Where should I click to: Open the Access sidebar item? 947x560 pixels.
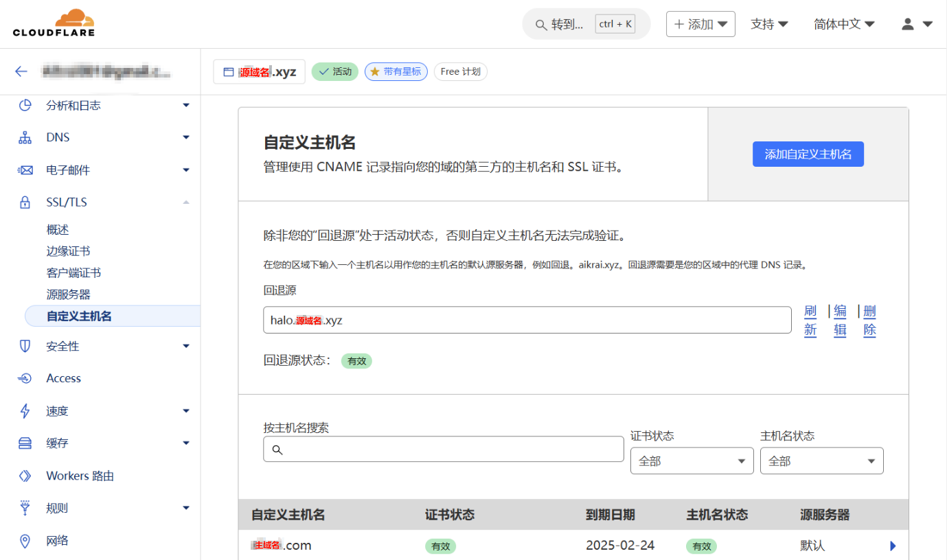(63, 378)
